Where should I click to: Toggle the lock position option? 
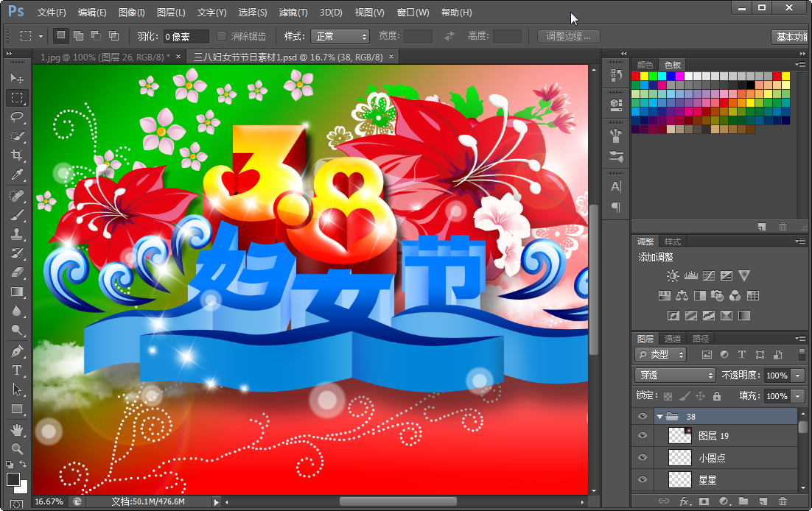pyautogui.click(x=700, y=397)
